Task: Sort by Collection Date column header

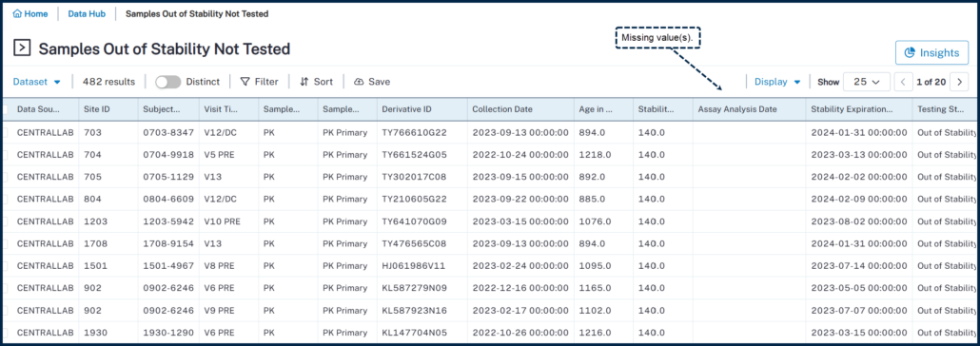Action: click(520, 108)
